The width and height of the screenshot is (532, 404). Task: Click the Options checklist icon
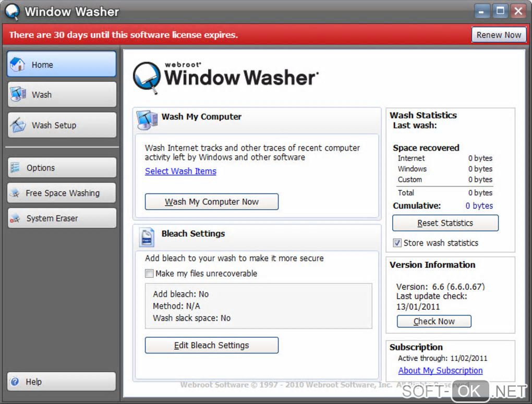15,167
